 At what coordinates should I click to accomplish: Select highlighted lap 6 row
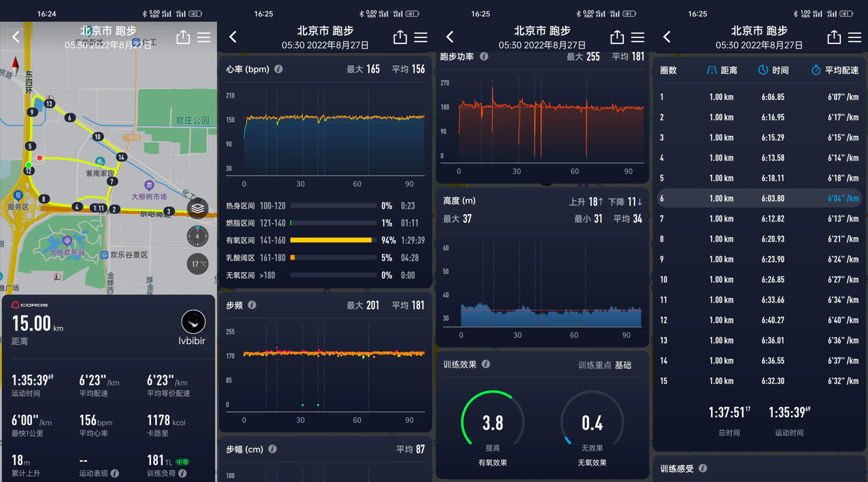tap(758, 199)
